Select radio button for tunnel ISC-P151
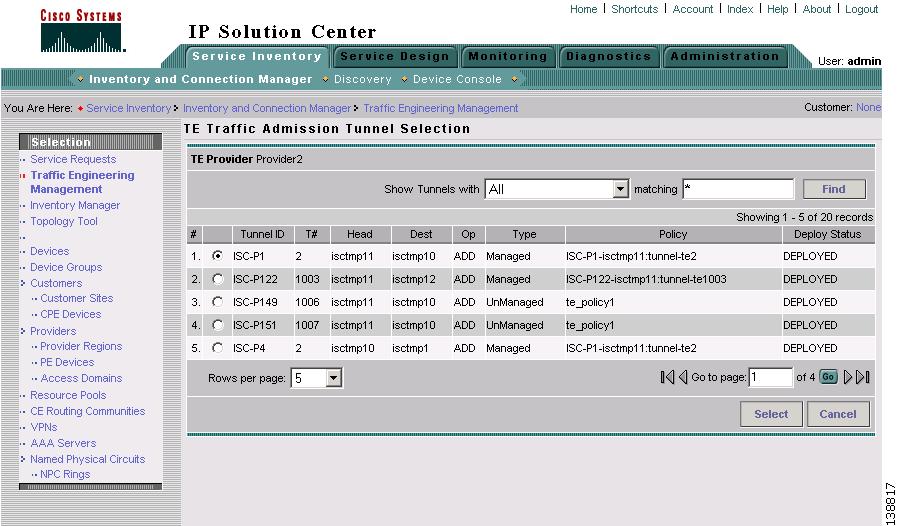897x526 pixels. tap(217, 325)
